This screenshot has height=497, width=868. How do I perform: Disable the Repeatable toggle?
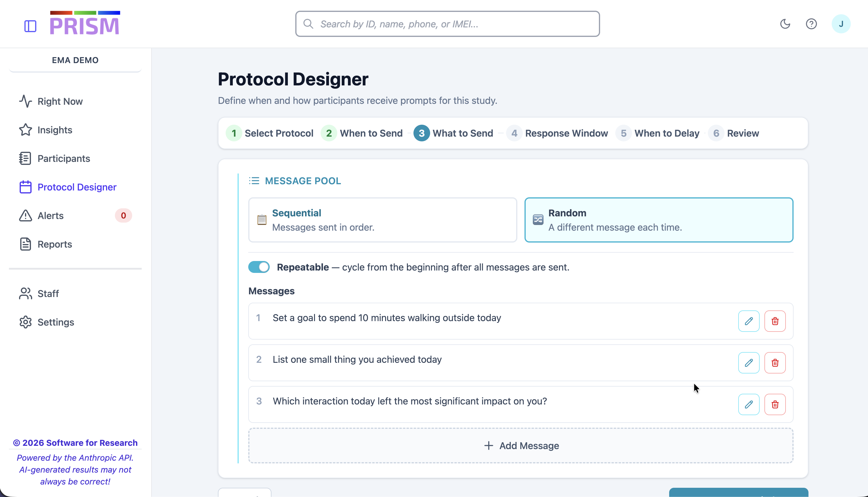(259, 267)
